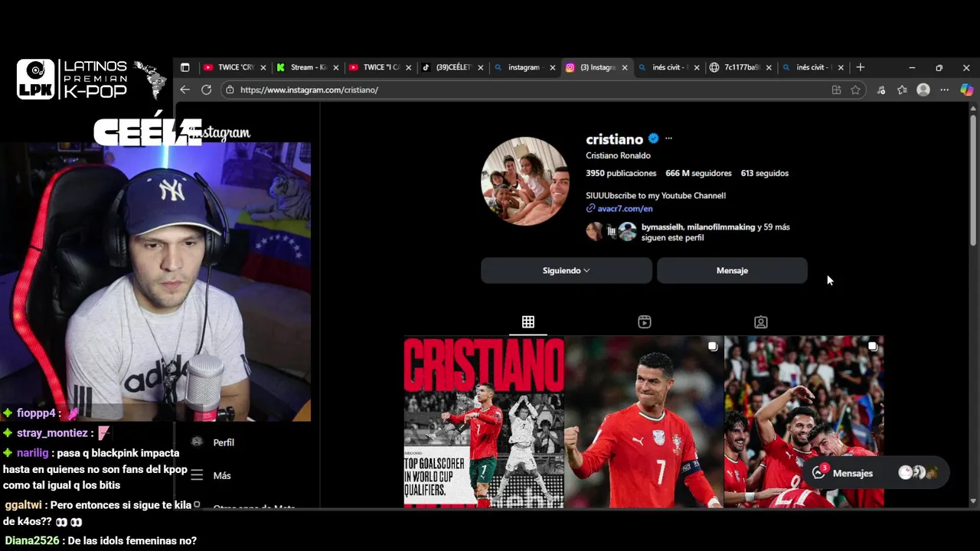Click chat username narilig

(32, 453)
